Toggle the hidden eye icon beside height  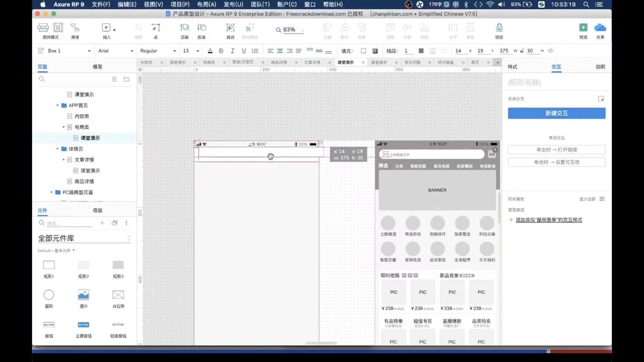pyautogui.click(x=550, y=51)
